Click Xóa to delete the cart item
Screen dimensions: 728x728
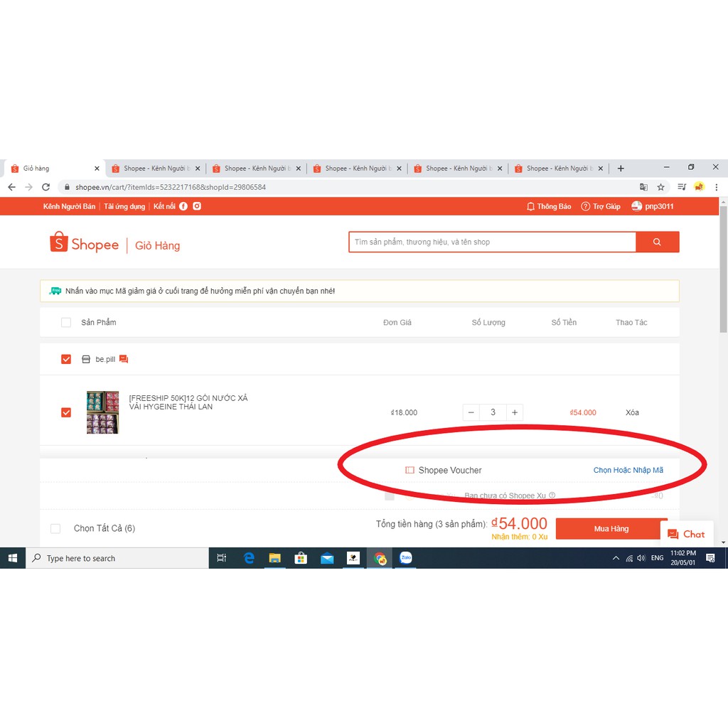632,412
